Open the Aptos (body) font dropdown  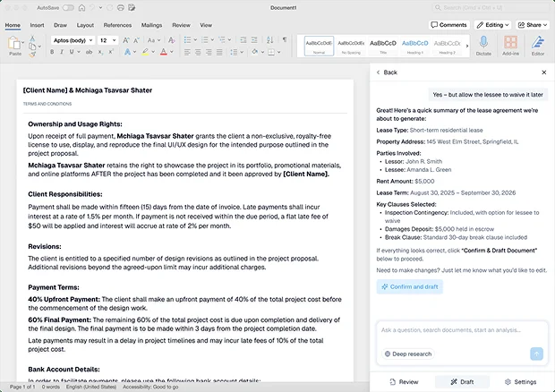(72, 40)
